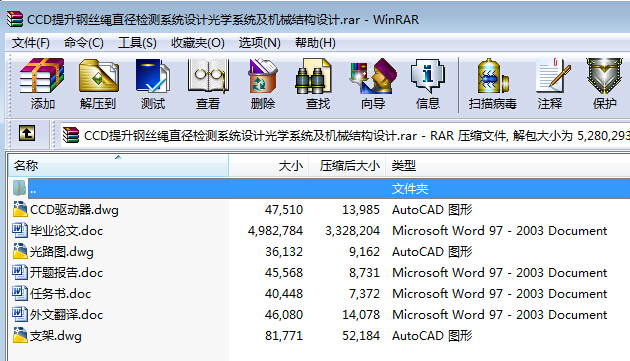Viewport: 630px width, 361px height.
Task: Click the parent folder icon
Action: (19, 188)
